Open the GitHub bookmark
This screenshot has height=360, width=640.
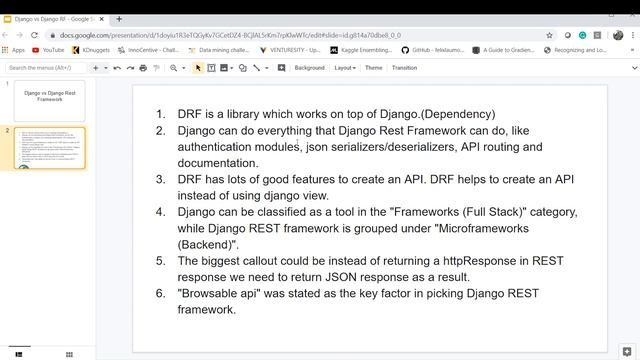click(433, 50)
